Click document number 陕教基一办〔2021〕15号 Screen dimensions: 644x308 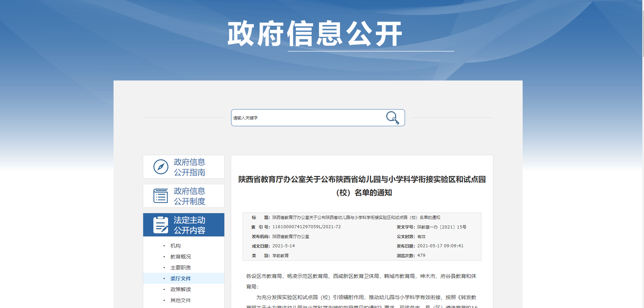(442, 227)
